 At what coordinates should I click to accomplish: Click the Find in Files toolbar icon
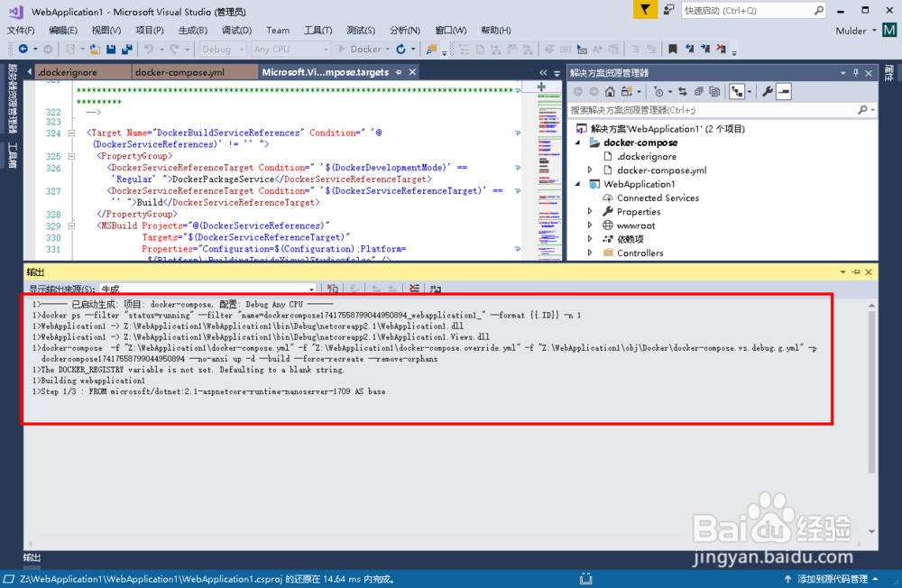[431, 50]
